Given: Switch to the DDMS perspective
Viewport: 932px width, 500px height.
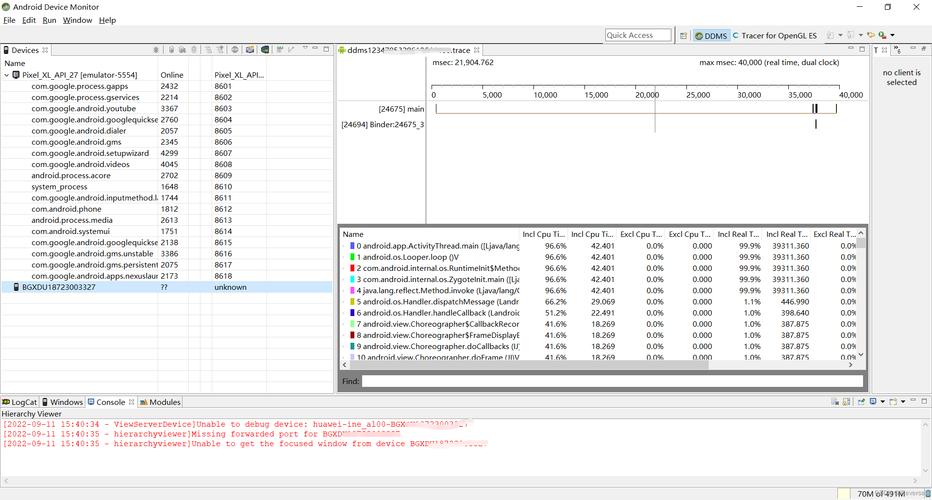Looking at the screenshot, I should pyautogui.click(x=711, y=36).
